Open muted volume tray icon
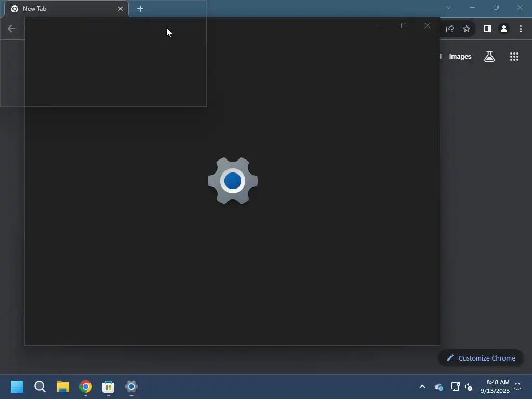 pos(469,387)
